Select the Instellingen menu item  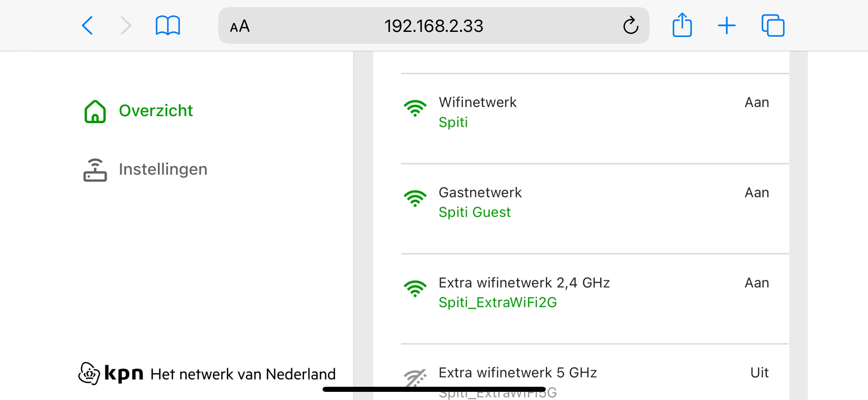pos(163,169)
